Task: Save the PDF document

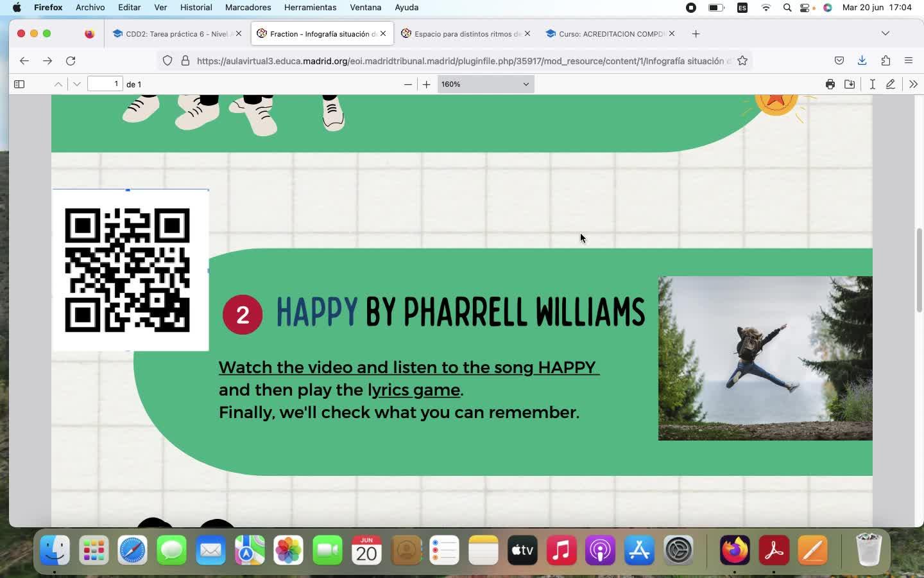Action: [850, 84]
